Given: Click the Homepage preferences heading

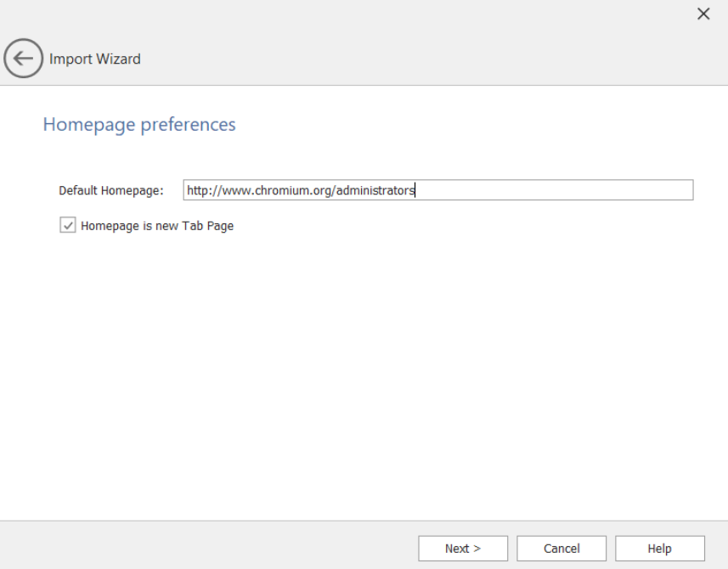Looking at the screenshot, I should [138, 124].
